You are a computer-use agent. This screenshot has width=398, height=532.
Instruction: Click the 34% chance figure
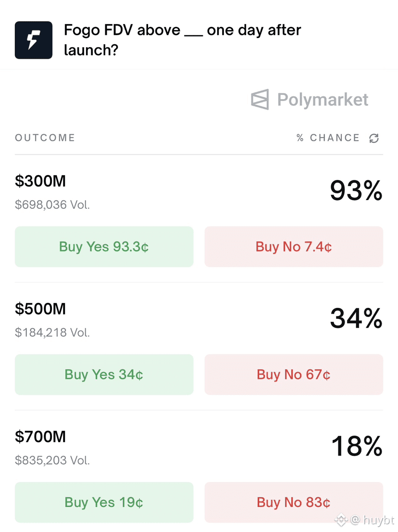click(356, 318)
